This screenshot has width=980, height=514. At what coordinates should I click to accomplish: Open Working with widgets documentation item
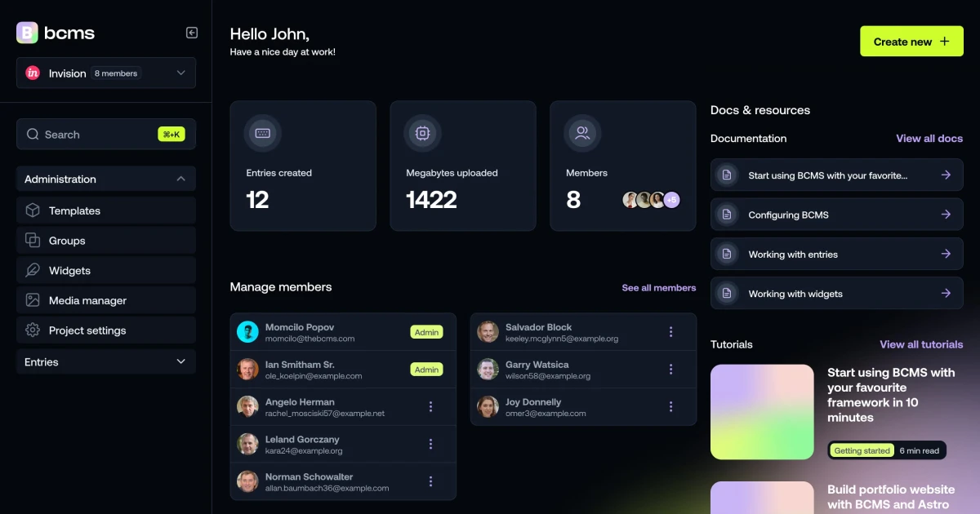click(x=837, y=293)
